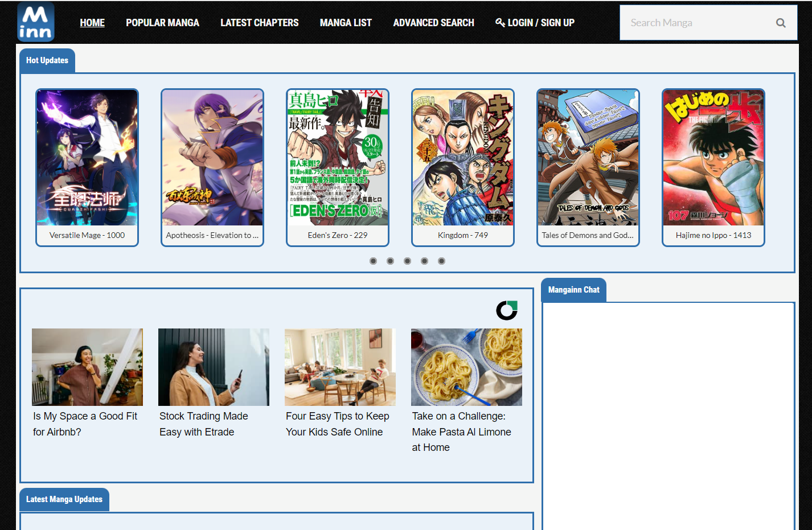This screenshot has height=530, width=812.
Task: Open the HOME menu item
Action: (92, 23)
